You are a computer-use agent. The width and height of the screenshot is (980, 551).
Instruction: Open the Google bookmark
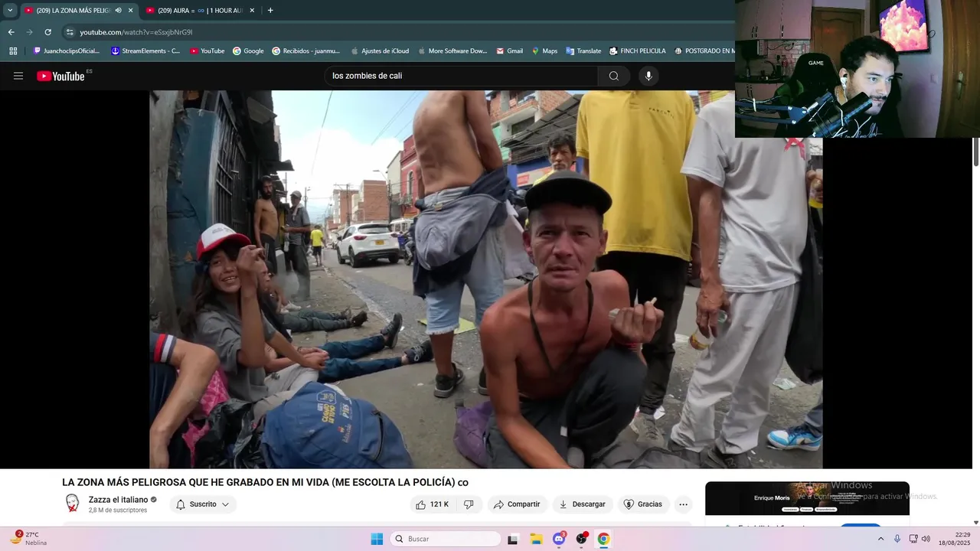point(248,51)
